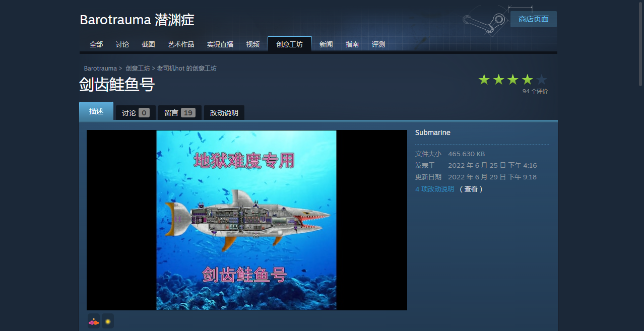
Task: Open the 截图 screenshots tab
Action: tap(149, 44)
